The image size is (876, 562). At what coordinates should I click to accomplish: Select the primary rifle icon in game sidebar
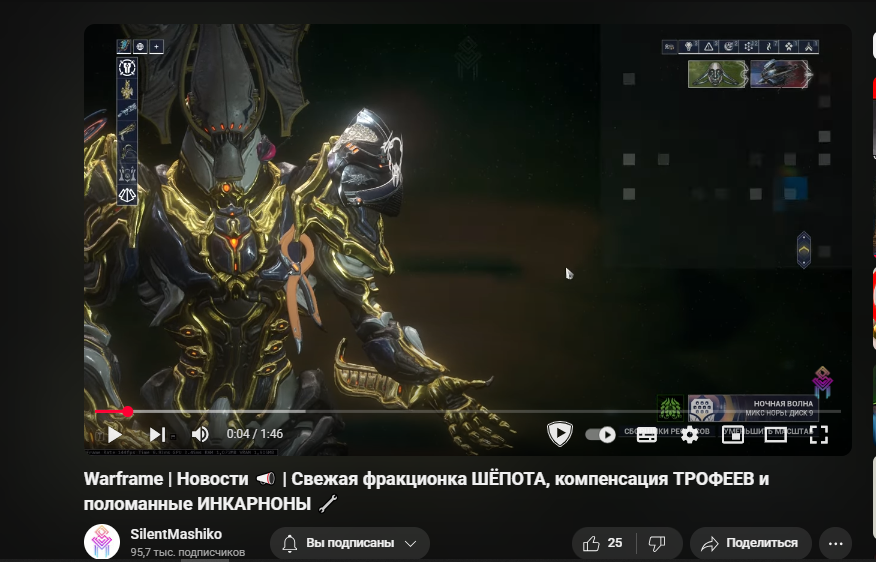click(x=127, y=111)
